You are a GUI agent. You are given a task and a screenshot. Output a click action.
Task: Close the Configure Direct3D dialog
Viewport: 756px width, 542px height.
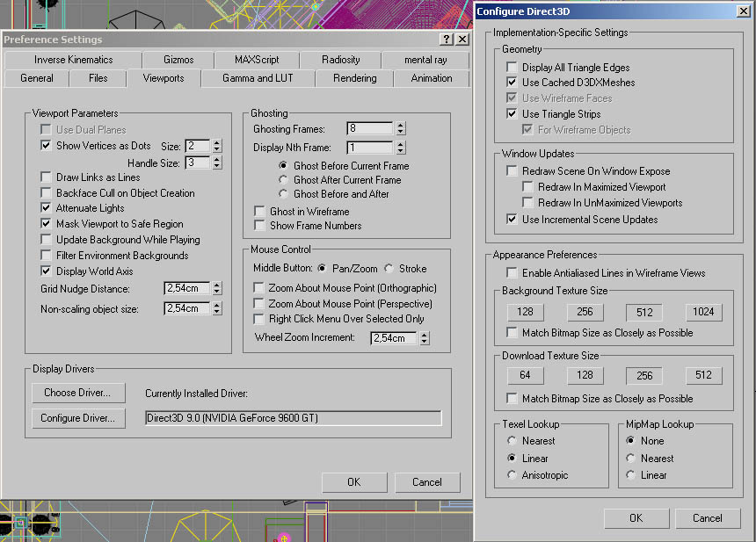point(744,11)
